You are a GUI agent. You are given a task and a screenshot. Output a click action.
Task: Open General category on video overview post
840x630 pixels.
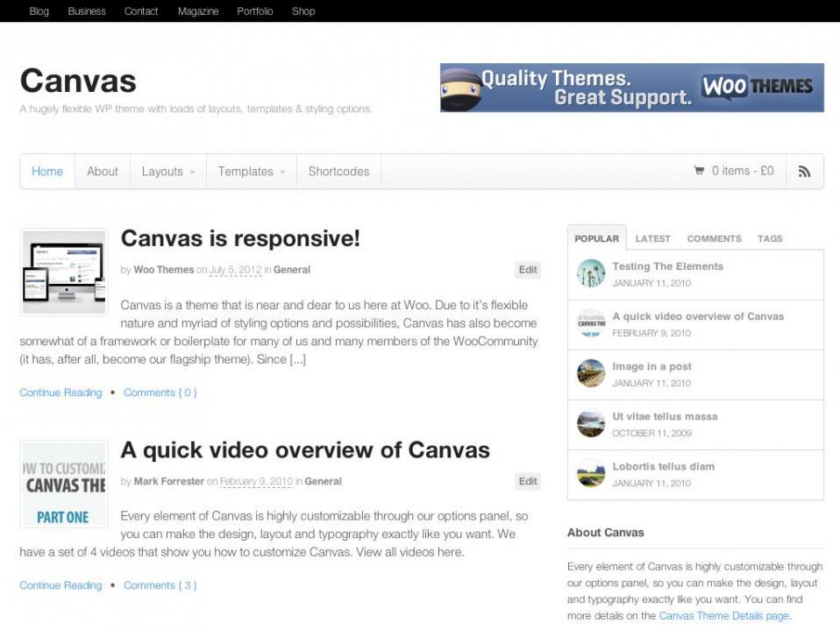[323, 481]
